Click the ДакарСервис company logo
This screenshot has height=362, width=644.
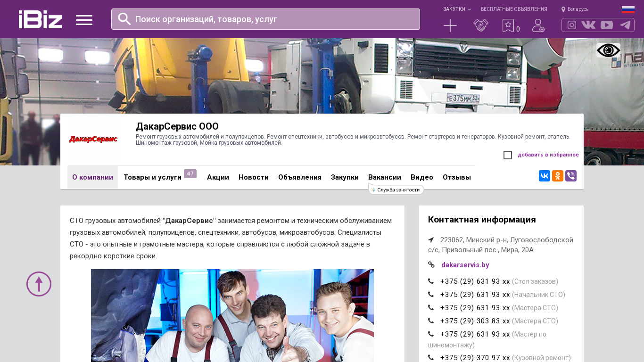[x=93, y=140]
